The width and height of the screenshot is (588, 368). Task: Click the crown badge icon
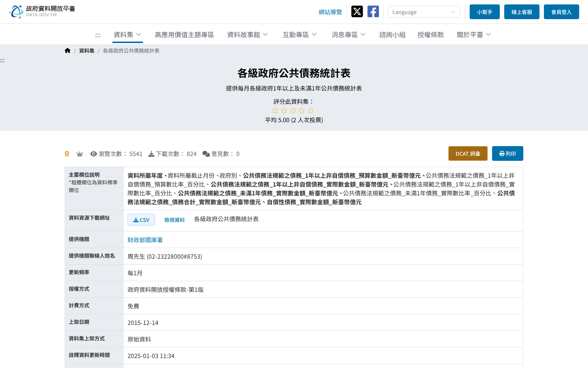pos(80,154)
